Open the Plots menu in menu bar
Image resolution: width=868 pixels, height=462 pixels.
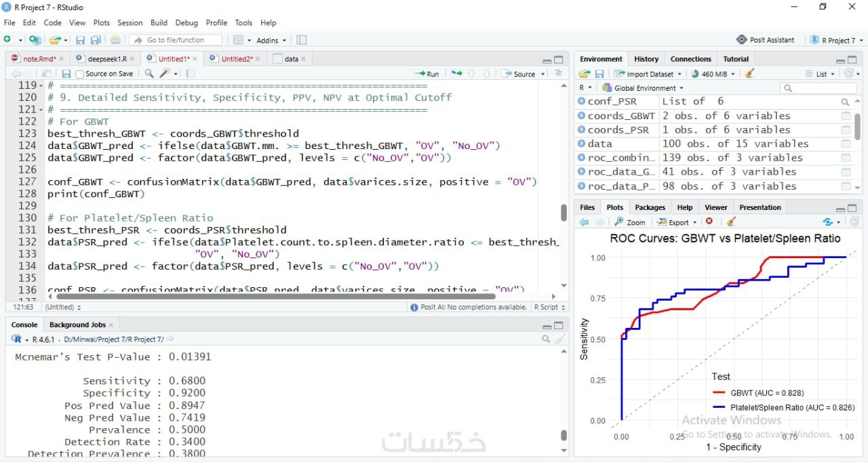point(102,22)
